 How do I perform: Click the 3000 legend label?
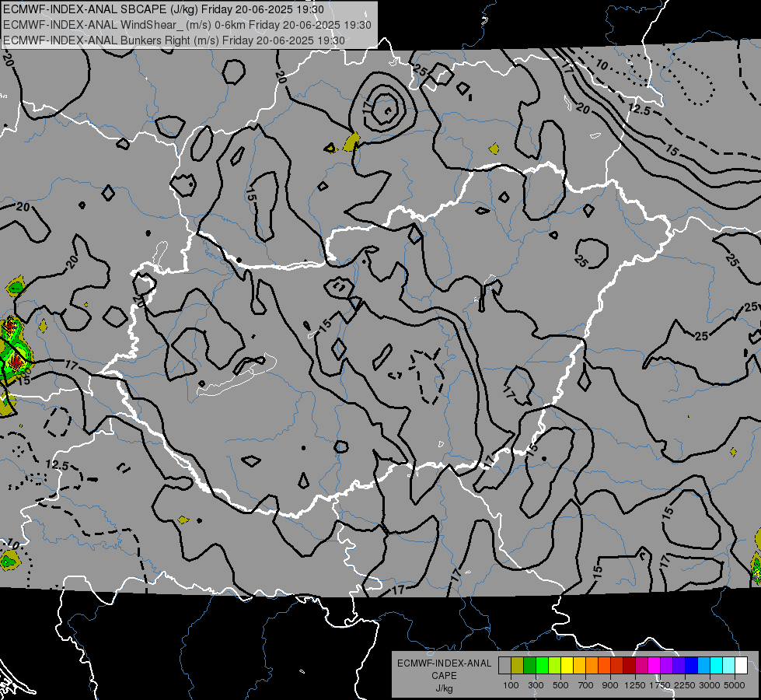coord(710,685)
